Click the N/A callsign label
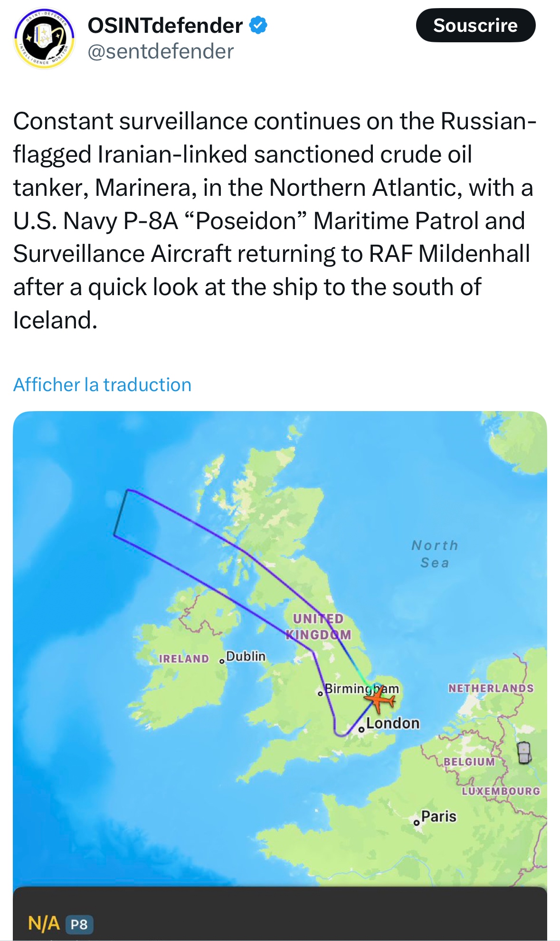 click(x=44, y=923)
